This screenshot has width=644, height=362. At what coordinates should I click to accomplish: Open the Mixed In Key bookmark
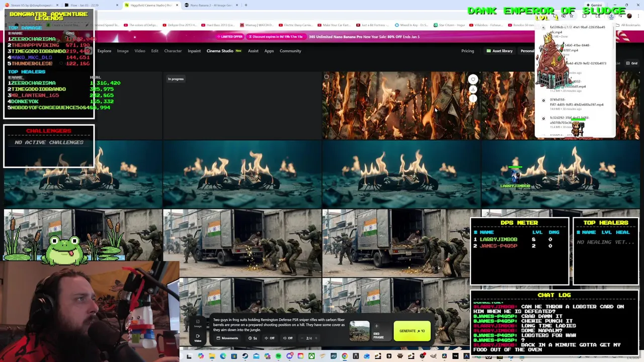(412, 25)
